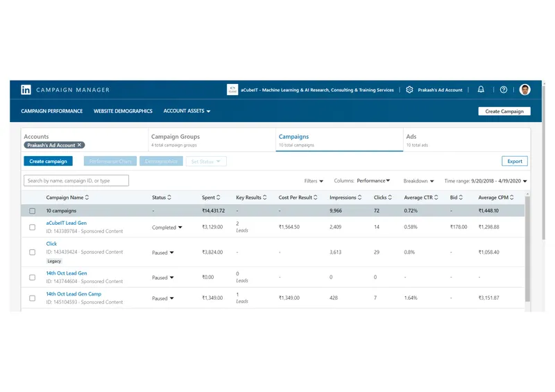Open the Click campaign link
The height and width of the screenshot is (392, 555).
[51, 244]
